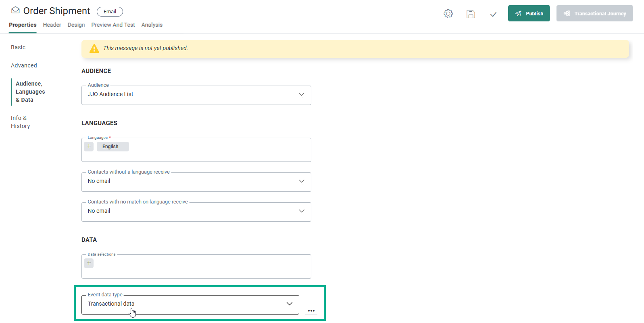Open the Analysis tab
The width and height of the screenshot is (644, 323).
click(152, 25)
